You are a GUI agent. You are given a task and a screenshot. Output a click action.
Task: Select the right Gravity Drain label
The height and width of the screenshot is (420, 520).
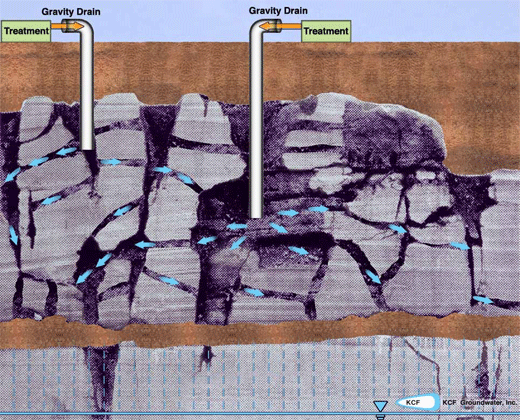pos(278,11)
